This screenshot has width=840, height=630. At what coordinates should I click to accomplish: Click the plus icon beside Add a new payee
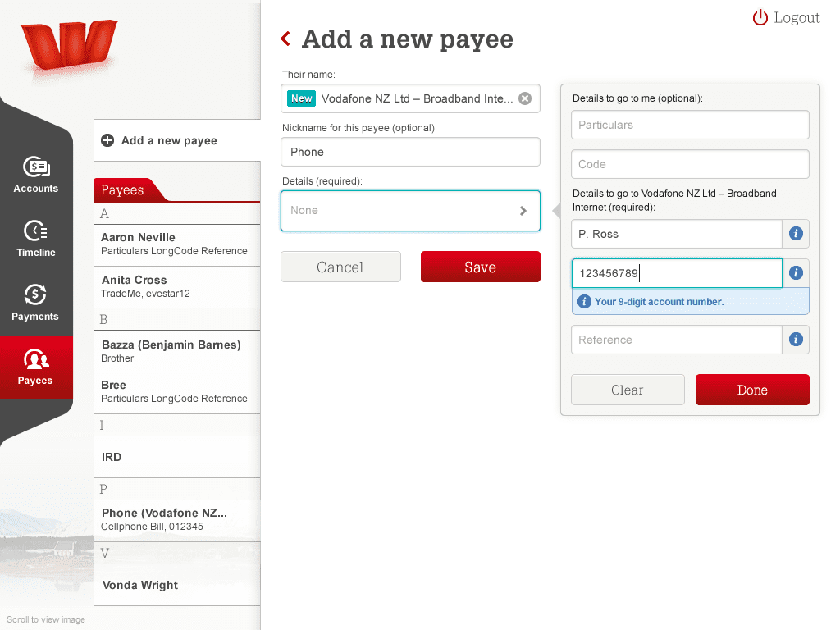tap(107, 140)
